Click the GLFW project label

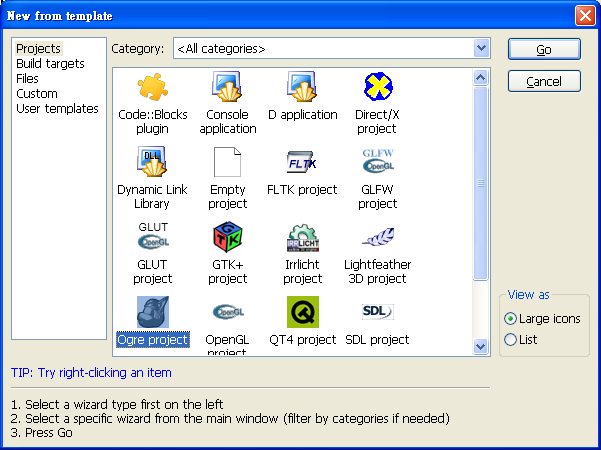[x=378, y=197]
